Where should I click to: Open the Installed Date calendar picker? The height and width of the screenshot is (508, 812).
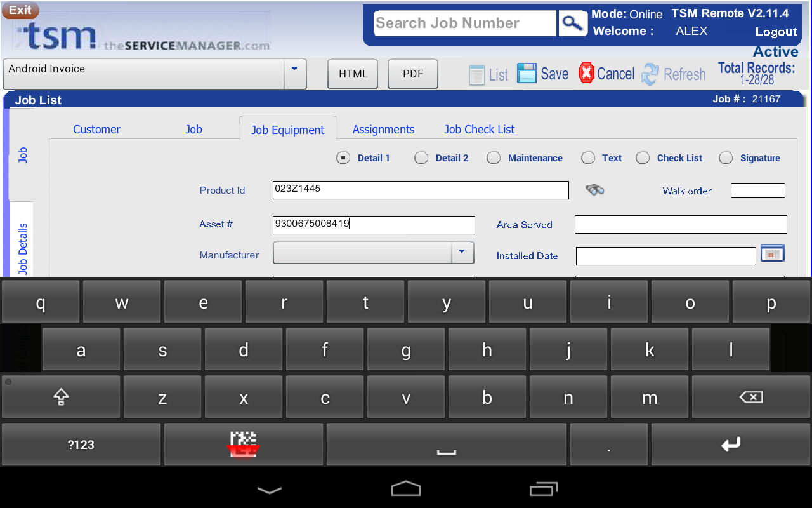tap(772, 253)
